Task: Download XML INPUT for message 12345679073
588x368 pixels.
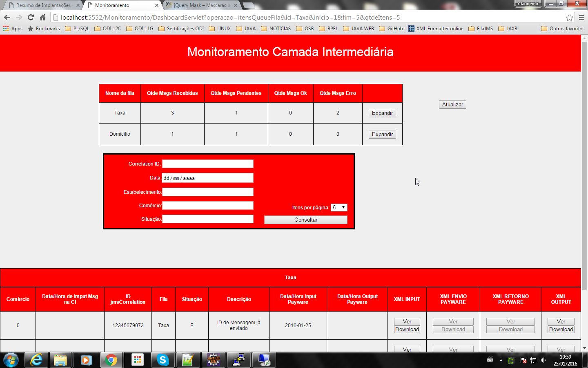Action: coord(407,329)
